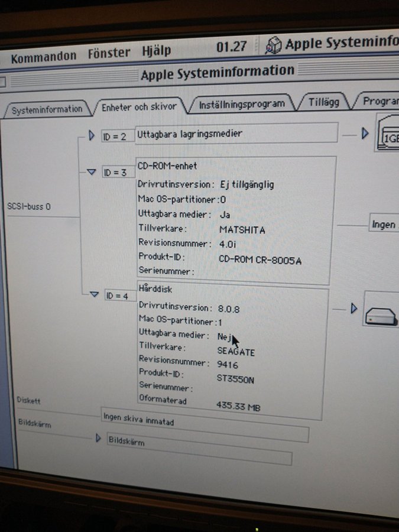Screen dimensions: 399x532
Task: Select the Enheter och skivor tab
Action: tap(139, 107)
